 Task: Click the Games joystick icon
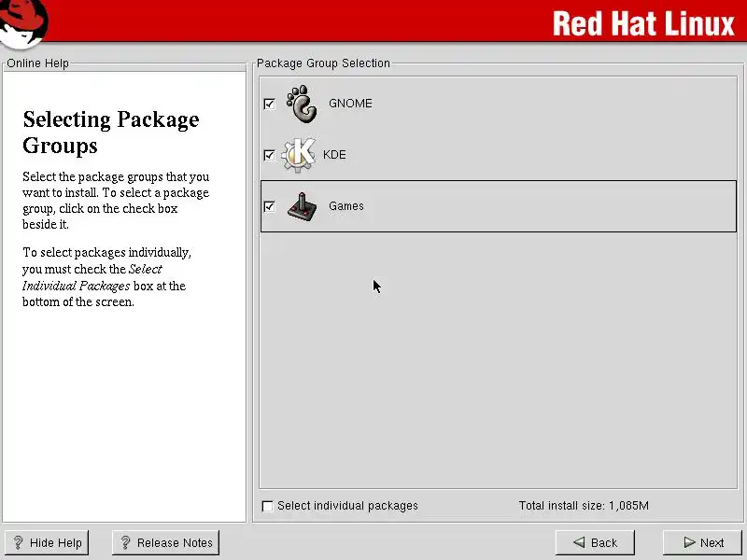302,206
